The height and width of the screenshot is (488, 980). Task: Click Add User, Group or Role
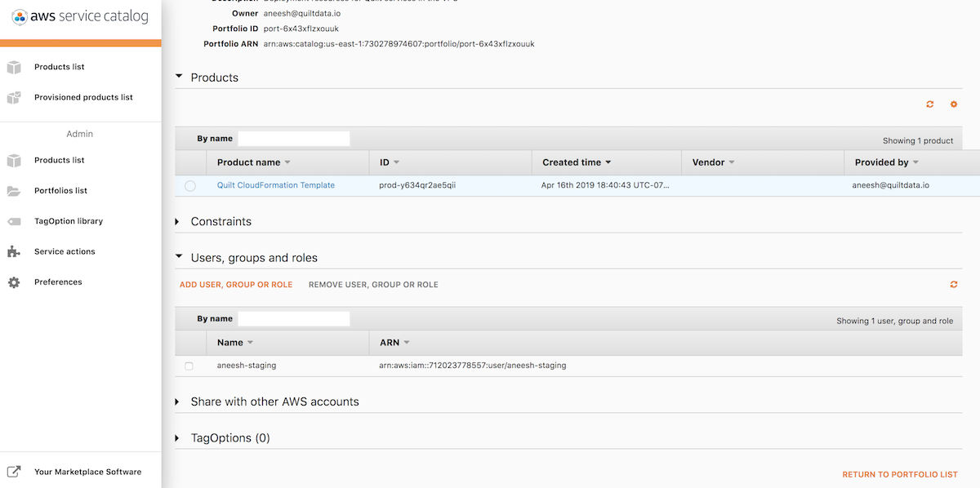point(236,285)
